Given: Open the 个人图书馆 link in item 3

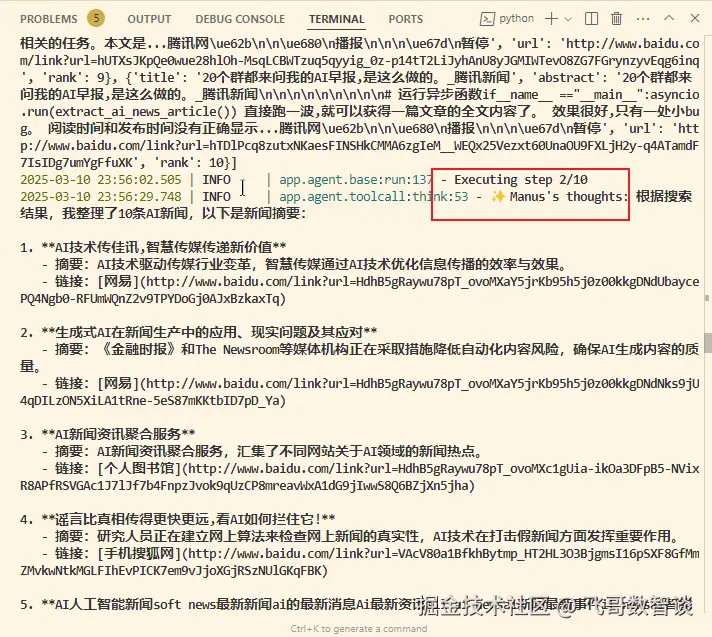Looking at the screenshot, I should (x=360, y=477).
